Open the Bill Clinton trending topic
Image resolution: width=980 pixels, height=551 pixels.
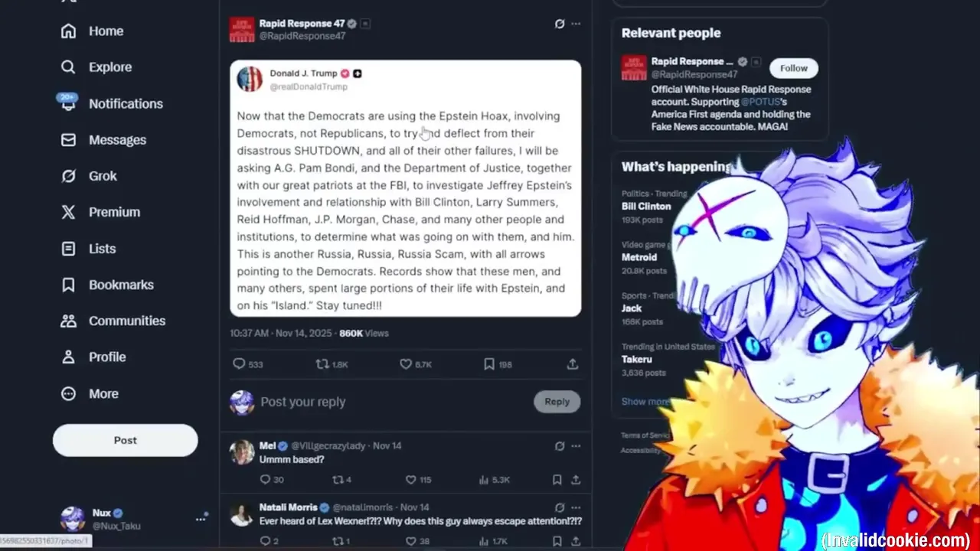pos(646,207)
